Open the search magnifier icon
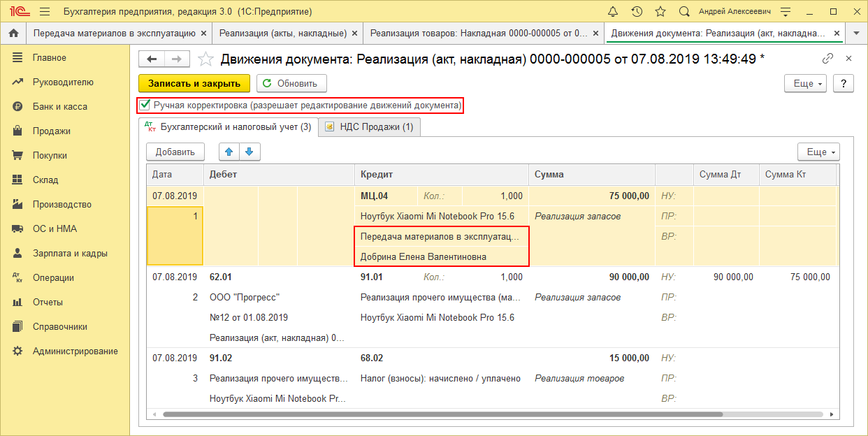Viewport: 868px width, 436px height. 684,12
